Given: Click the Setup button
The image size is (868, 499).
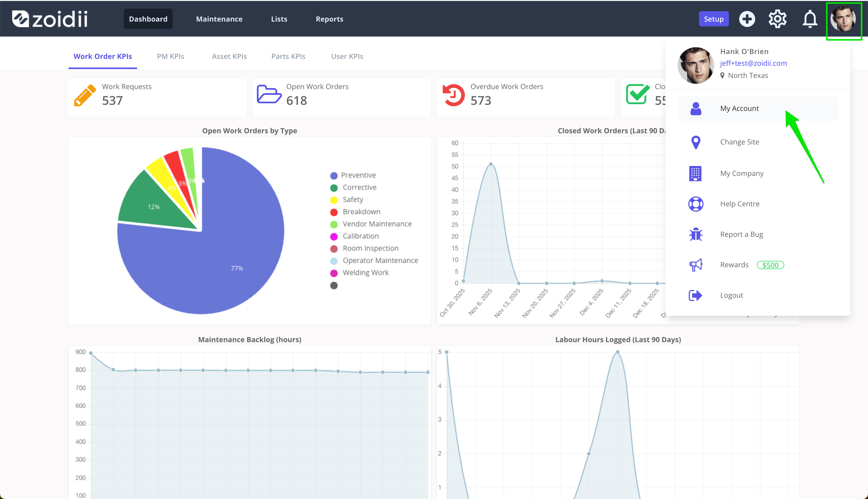Looking at the screenshot, I should (713, 19).
